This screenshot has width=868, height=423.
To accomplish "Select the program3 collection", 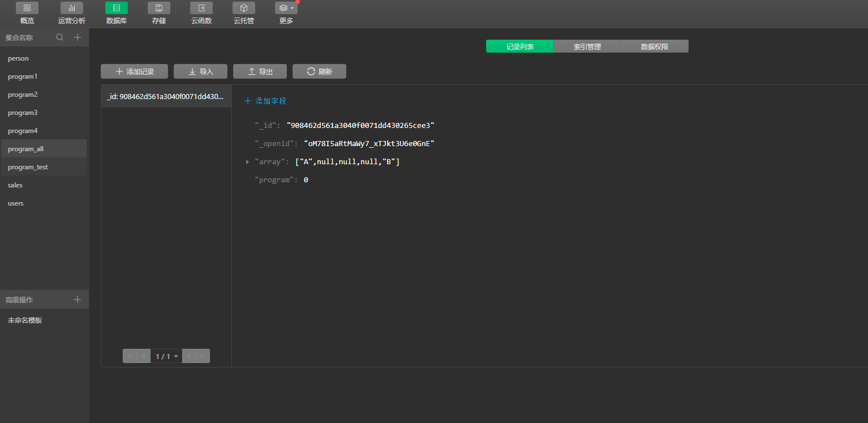I will (x=44, y=113).
